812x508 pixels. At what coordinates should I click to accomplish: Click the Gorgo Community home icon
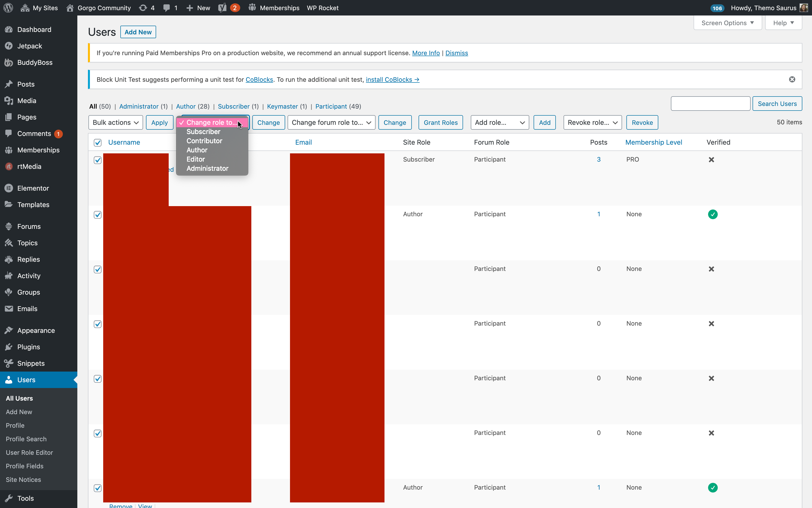[x=70, y=8]
